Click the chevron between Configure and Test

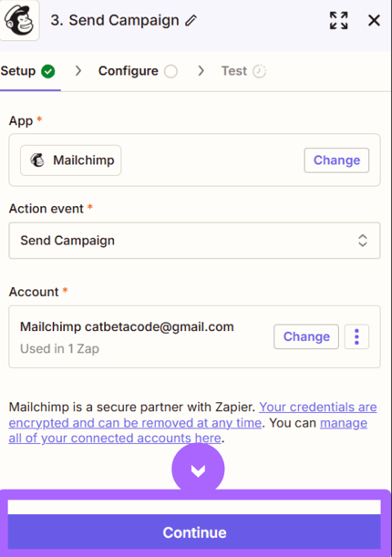click(x=201, y=71)
